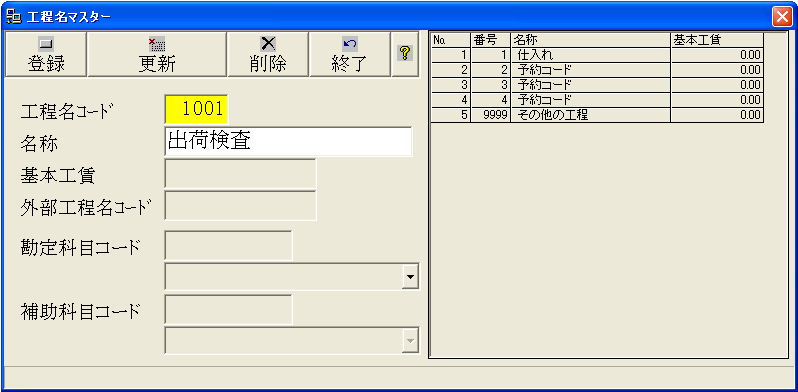798x392 pixels.
Task: Click the 基本工賃 column header in table
Action: (x=717, y=40)
